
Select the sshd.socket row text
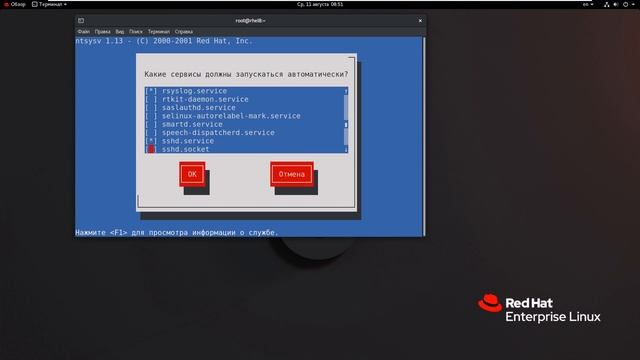pos(186,149)
